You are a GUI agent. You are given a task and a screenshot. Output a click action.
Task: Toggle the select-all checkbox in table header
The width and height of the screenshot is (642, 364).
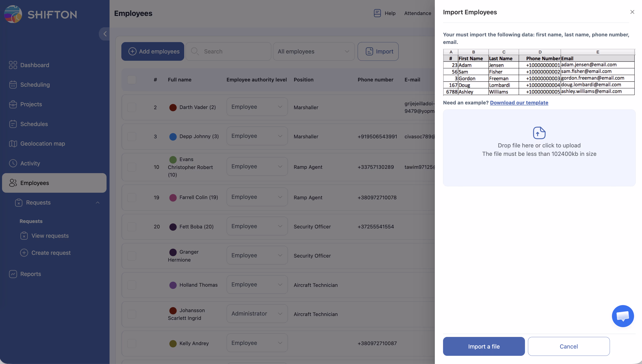tap(132, 80)
